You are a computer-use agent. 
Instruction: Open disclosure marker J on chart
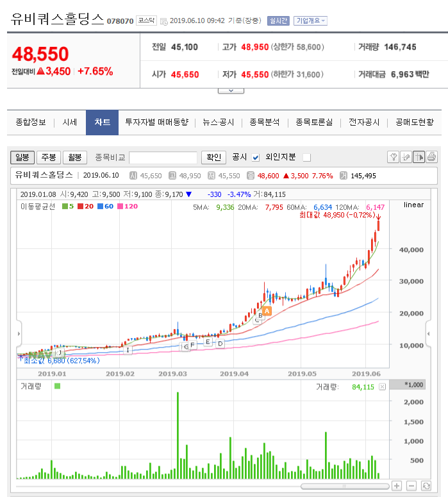(x=60, y=353)
